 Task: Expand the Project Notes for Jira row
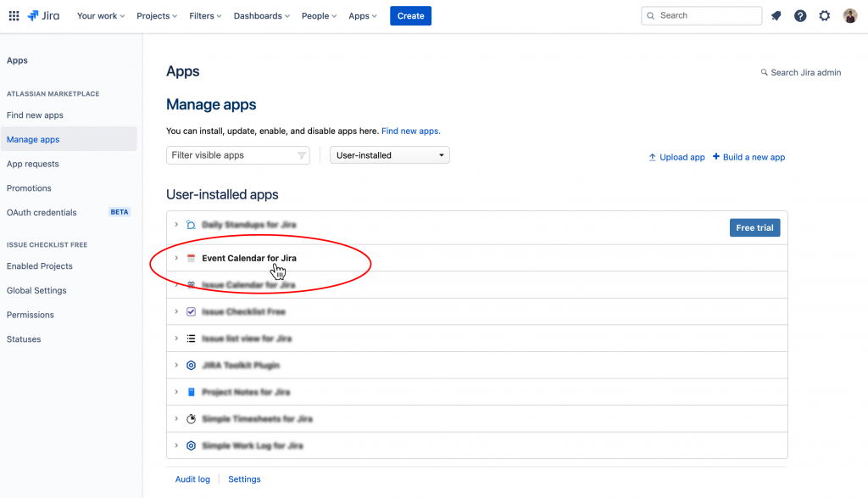[176, 392]
